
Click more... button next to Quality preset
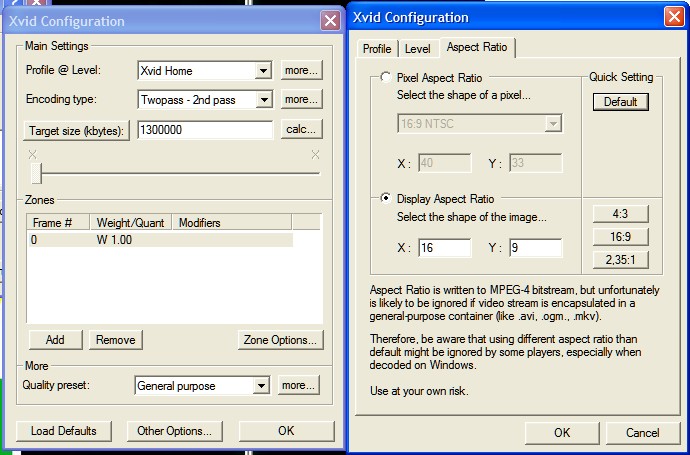tap(298, 385)
